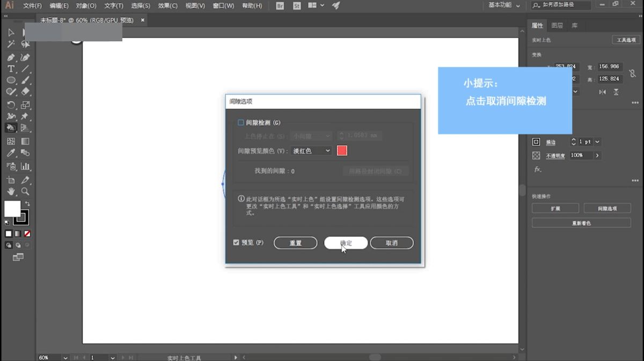Choose the Ellipse tool
Image resolution: width=644 pixels, height=361 pixels.
pyautogui.click(x=11, y=80)
